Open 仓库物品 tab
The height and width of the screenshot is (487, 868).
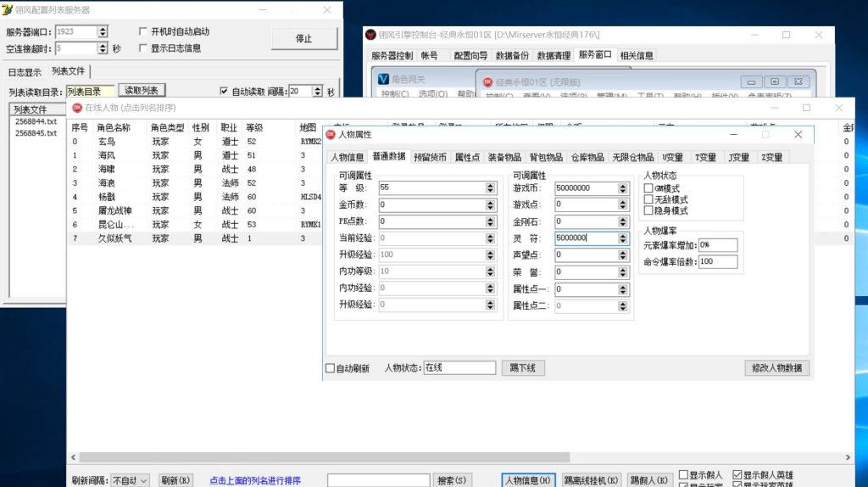click(x=587, y=157)
